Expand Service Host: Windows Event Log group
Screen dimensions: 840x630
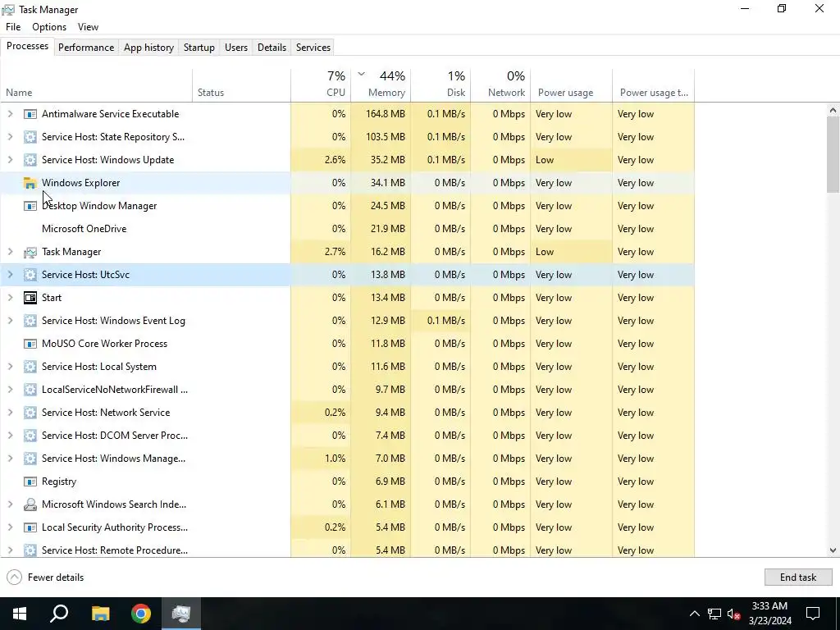(x=10, y=321)
